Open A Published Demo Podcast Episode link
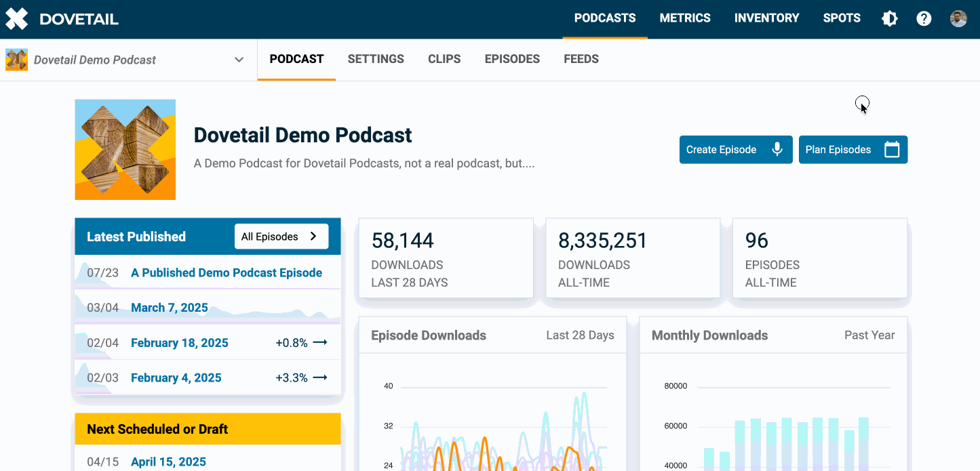980x471 pixels. [x=227, y=273]
